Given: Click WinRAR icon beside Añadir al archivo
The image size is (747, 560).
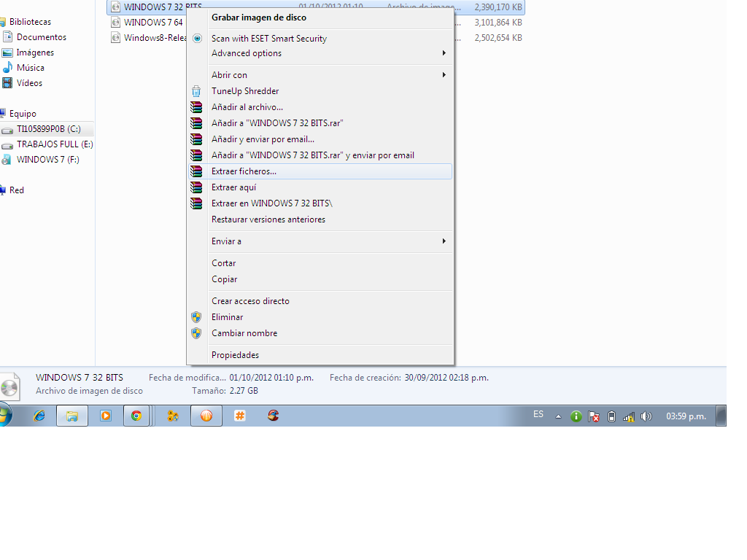Looking at the screenshot, I should tap(196, 107).
